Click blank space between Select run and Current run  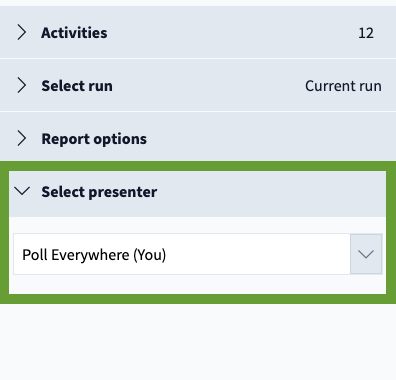click(x=208, y=86)
